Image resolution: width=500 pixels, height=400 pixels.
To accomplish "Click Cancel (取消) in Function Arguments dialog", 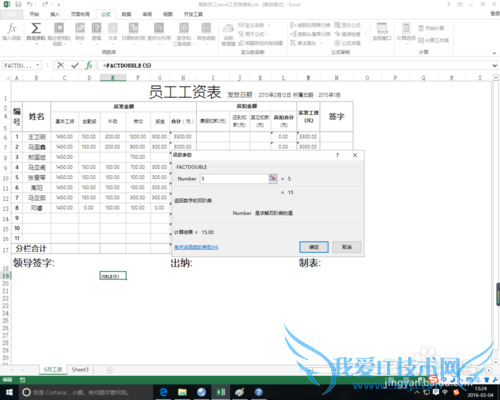I will click(x=347, y=247).
